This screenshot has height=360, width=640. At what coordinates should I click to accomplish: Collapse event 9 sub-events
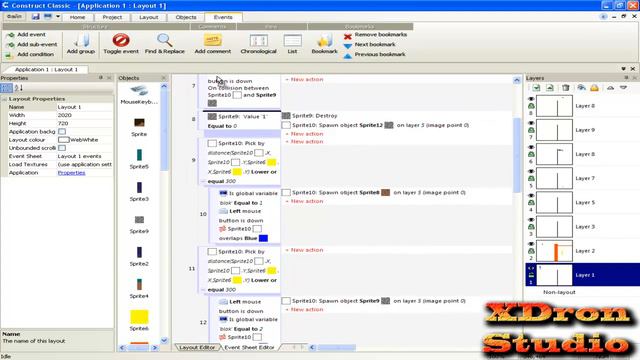[x=203, y=181]
